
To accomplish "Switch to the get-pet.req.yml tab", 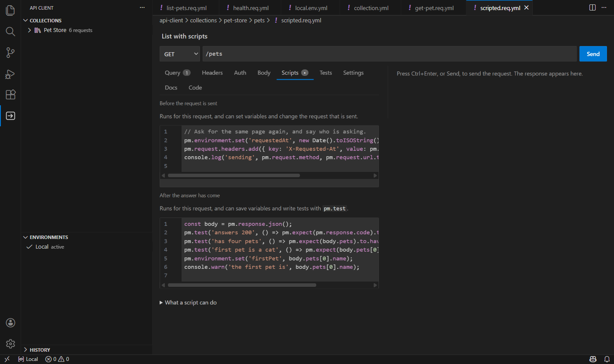I will point(434,8).
